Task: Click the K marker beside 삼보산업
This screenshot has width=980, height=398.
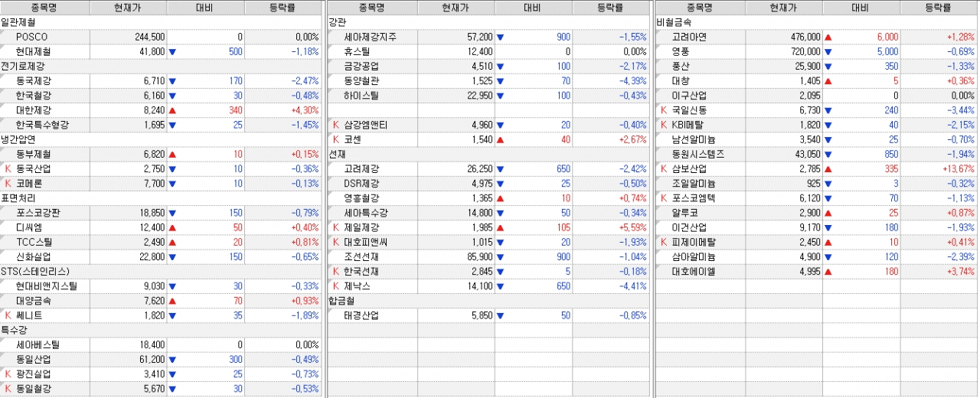Action: click(664, 169)
